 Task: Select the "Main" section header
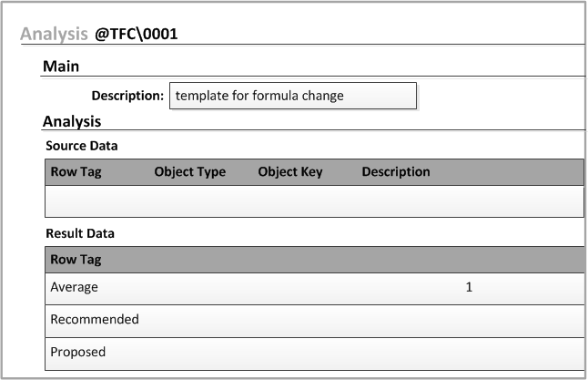[61, 67]
